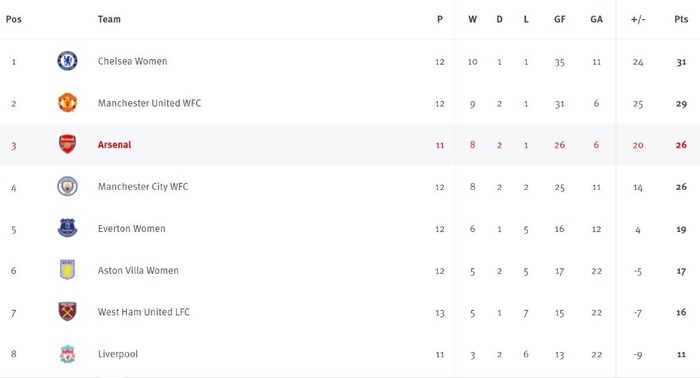Open the Everton Women crest icon
This screenshot has height=378, width=700.
pos(67,228)
